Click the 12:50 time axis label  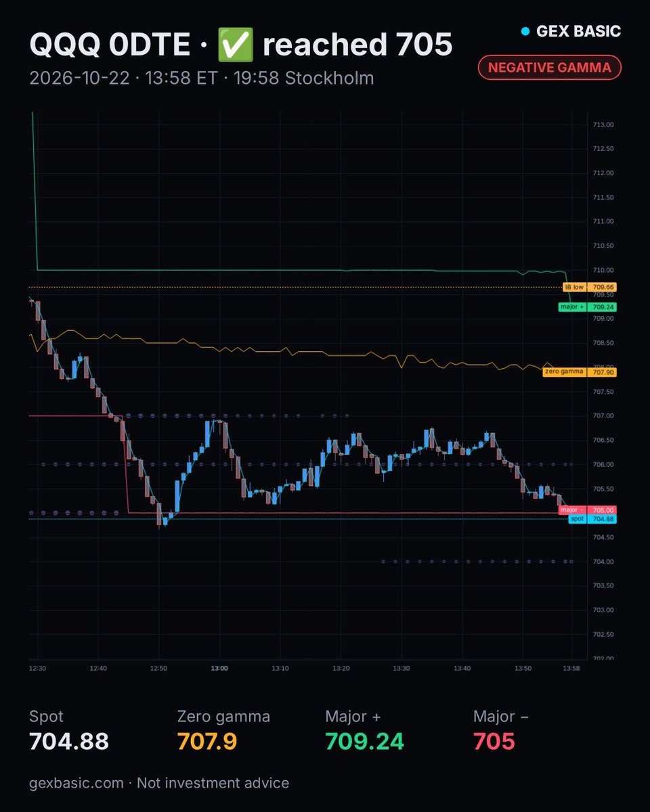pos(158,668)
